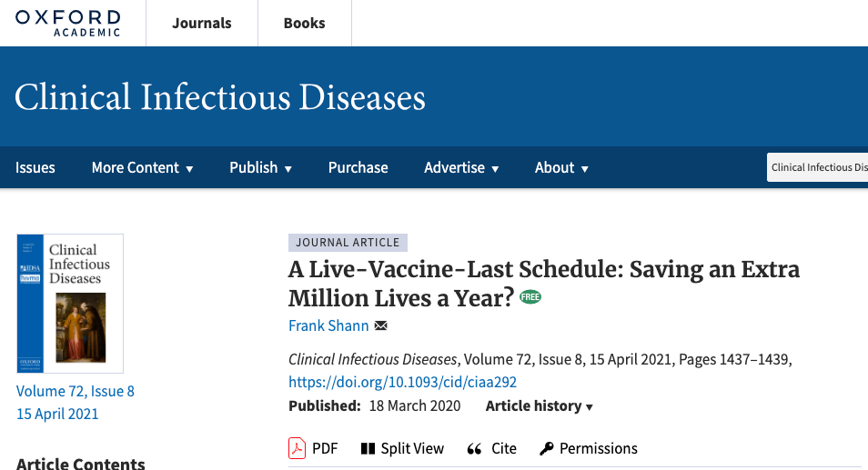The image size is (868, 470).
Task: Open the Advertise dropdown menu
Action: click(461, 167)
